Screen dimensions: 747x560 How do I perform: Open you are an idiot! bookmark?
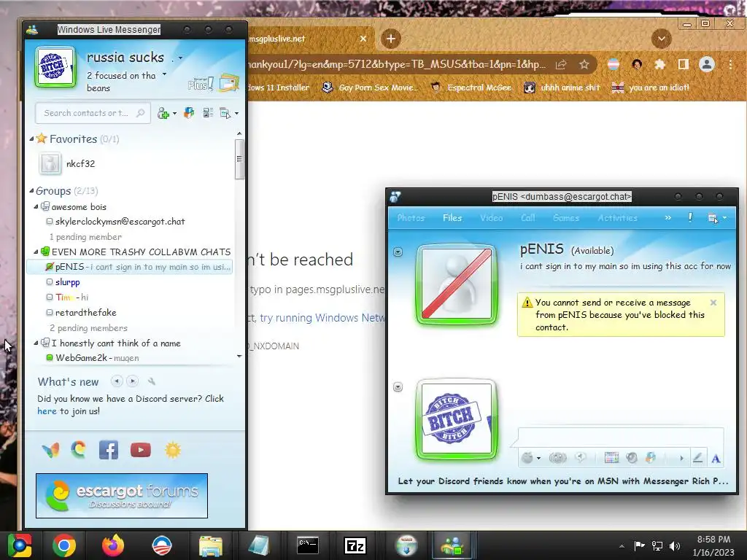(651, 87)
